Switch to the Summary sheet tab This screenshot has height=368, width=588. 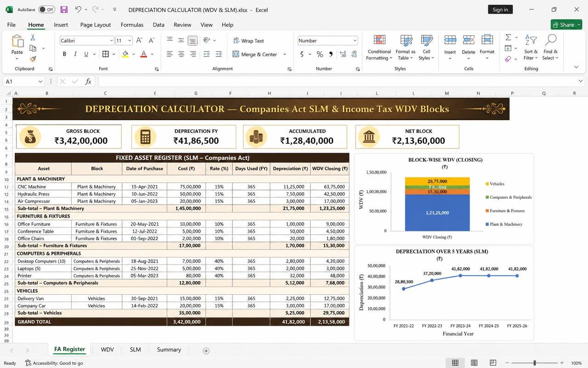point(169,350)
